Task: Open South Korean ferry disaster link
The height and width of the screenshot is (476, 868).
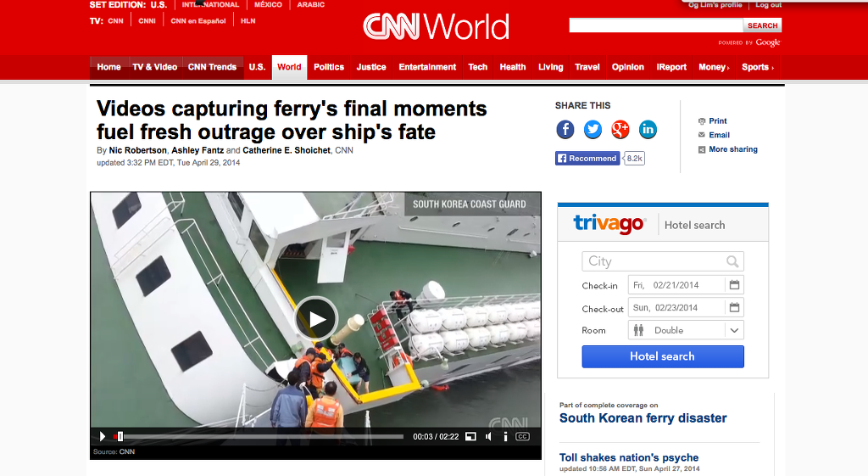Action: tap(643, 418)
